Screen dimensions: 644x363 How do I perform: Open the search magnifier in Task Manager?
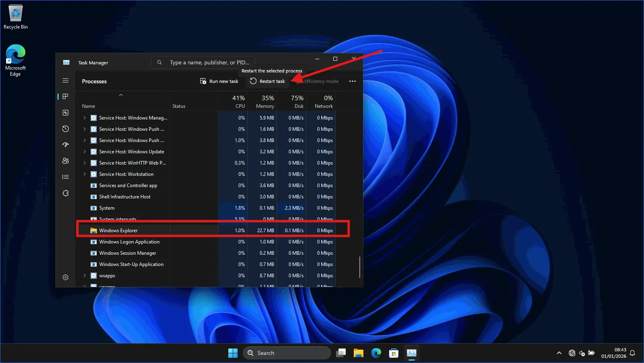(160, 62)
